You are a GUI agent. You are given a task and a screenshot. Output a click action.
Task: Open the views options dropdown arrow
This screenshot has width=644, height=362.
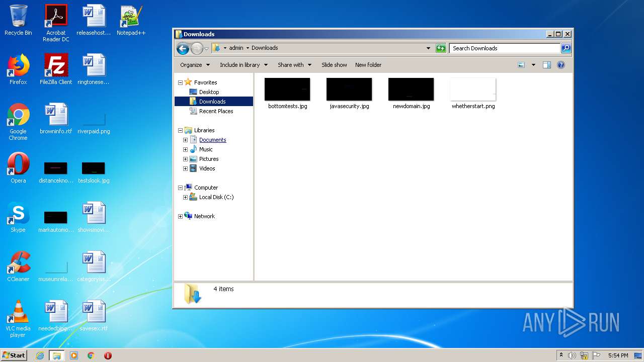pyautogui.click(x=533, y=65)
